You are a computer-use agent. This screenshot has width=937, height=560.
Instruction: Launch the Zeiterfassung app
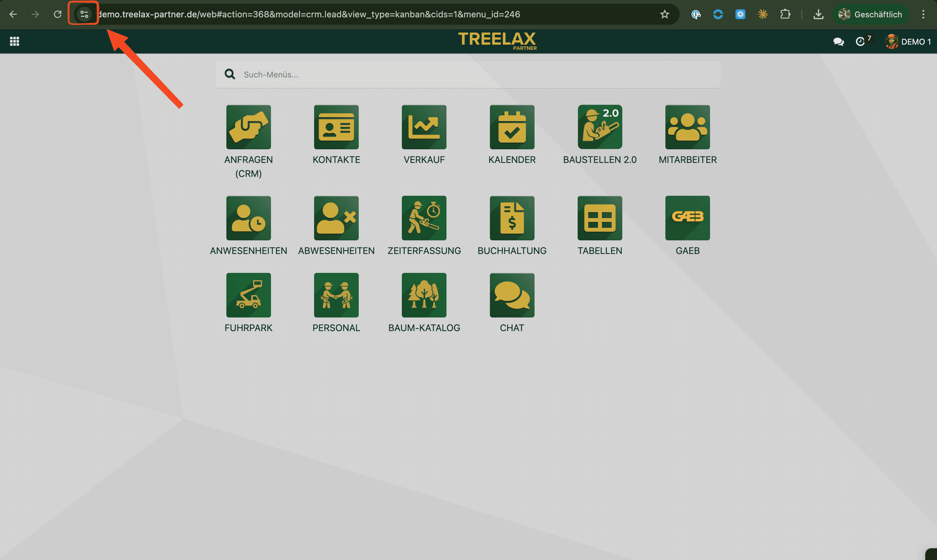point(424,218)
